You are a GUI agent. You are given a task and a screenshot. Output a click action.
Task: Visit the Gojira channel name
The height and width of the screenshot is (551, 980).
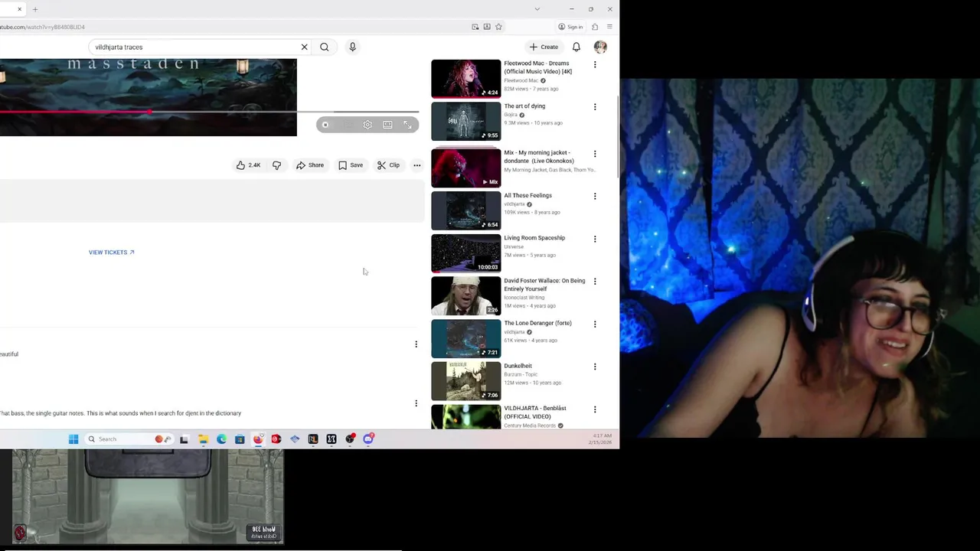pyautogui.click(x=511, y=115)
